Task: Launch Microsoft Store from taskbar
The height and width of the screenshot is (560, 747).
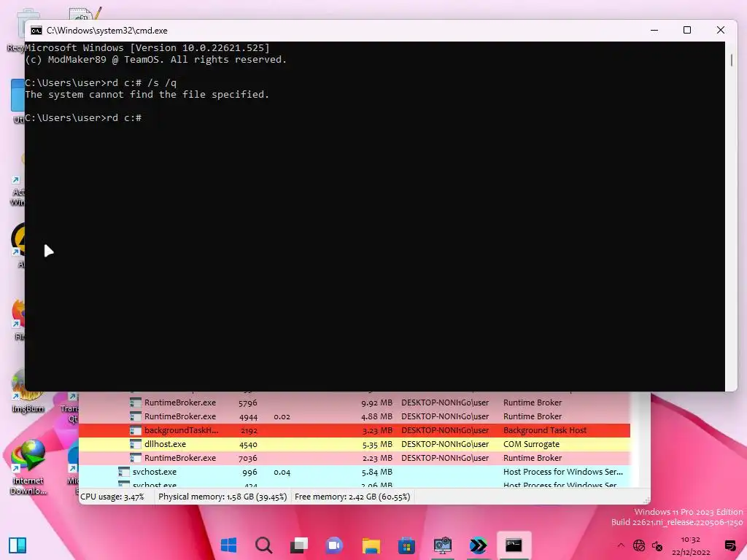Action: [406, 545]
